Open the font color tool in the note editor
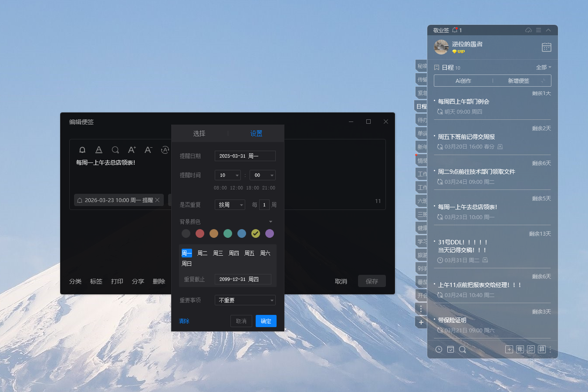The width and height of the screenshot is (588, 392). (99, 150)
